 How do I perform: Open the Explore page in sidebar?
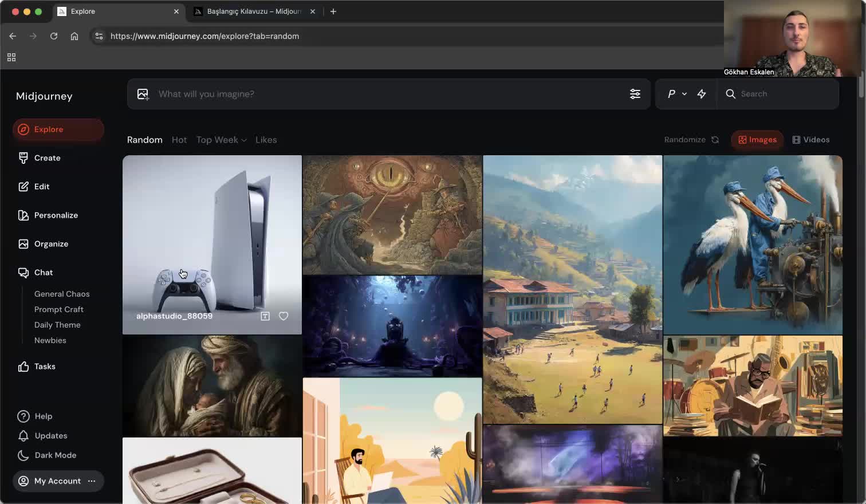[x=58, y=129]
